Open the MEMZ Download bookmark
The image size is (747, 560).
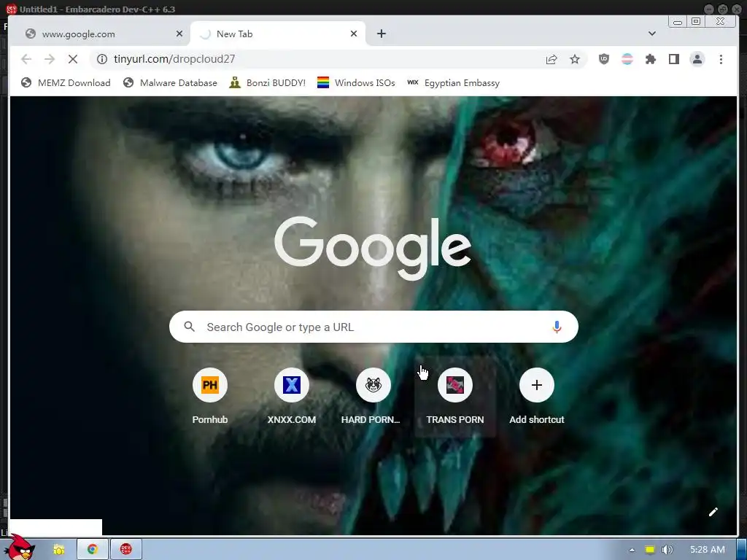point(66,83)
